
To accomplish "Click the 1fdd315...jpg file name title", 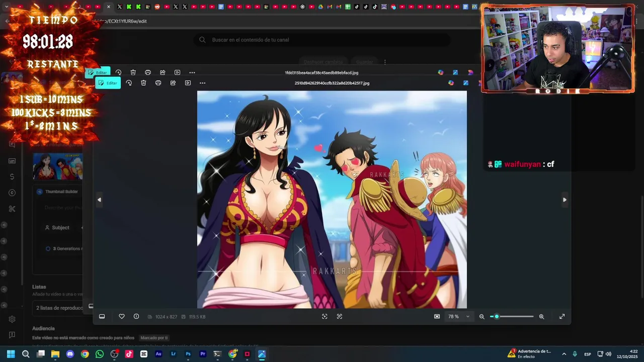I will tap(321, 72).
